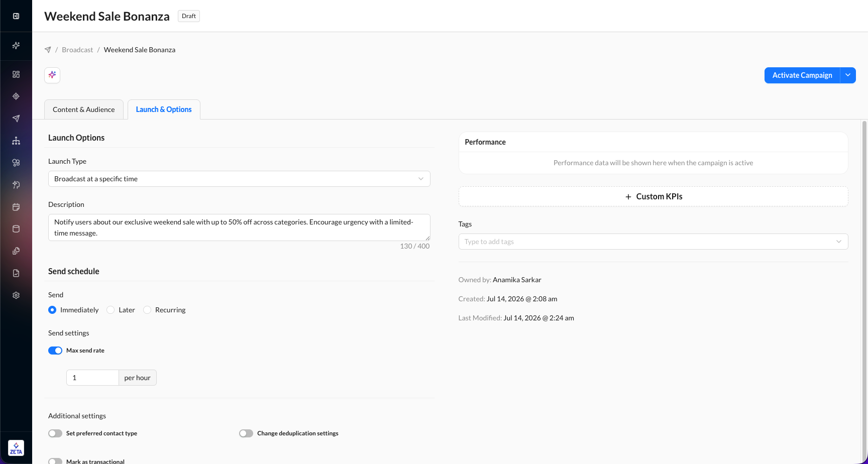Open the dashboard grid icon in sidebar
Screen dimensions: 868x464
(x=16, y=74)
